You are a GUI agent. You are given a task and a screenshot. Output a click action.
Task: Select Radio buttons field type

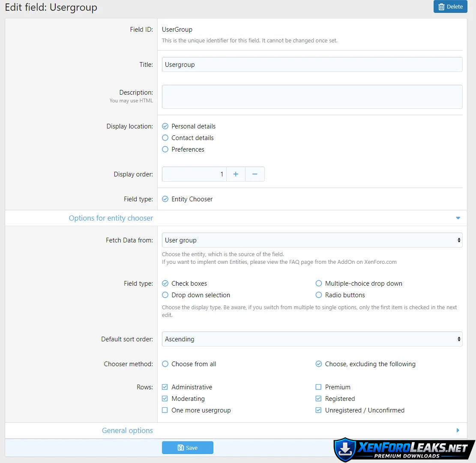(x=319, y=295)
